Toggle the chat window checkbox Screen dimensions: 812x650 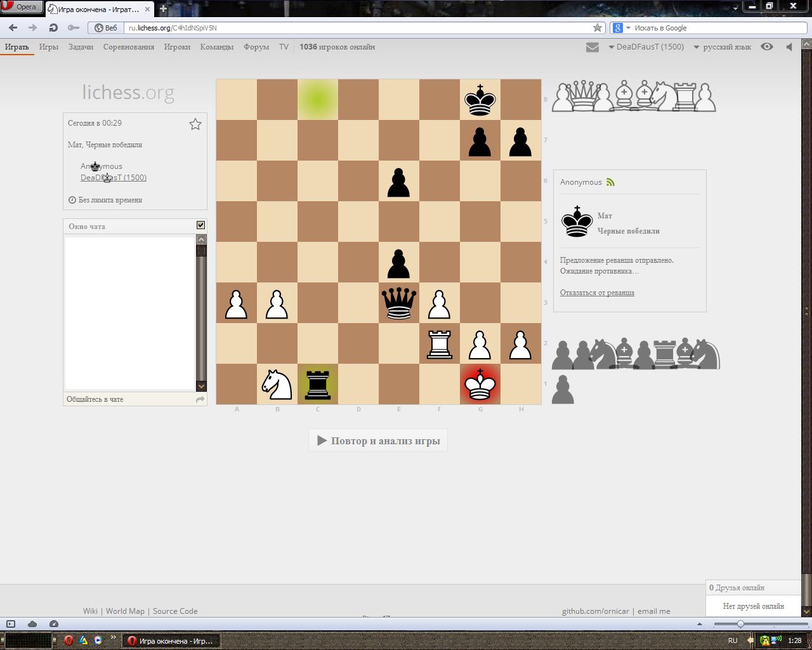click(200, 225)
